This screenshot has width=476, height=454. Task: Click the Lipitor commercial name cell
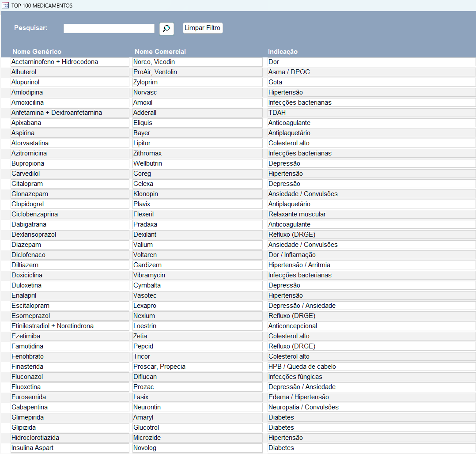coord(197,143)
